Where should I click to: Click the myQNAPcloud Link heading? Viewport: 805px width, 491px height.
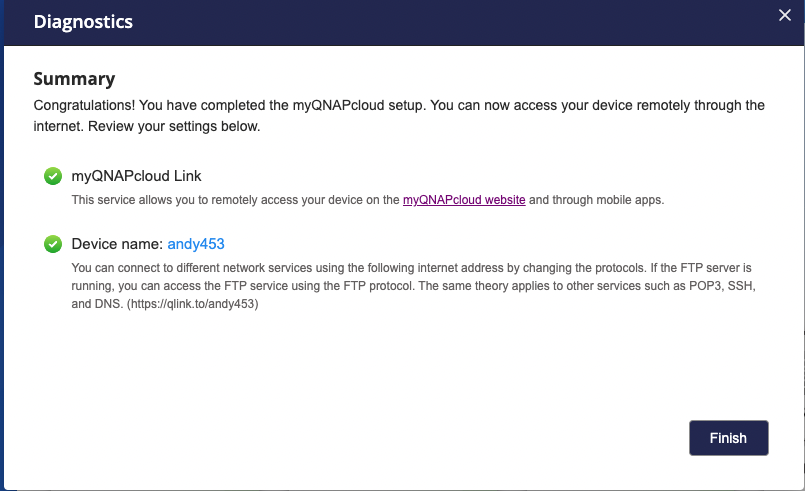136,176
